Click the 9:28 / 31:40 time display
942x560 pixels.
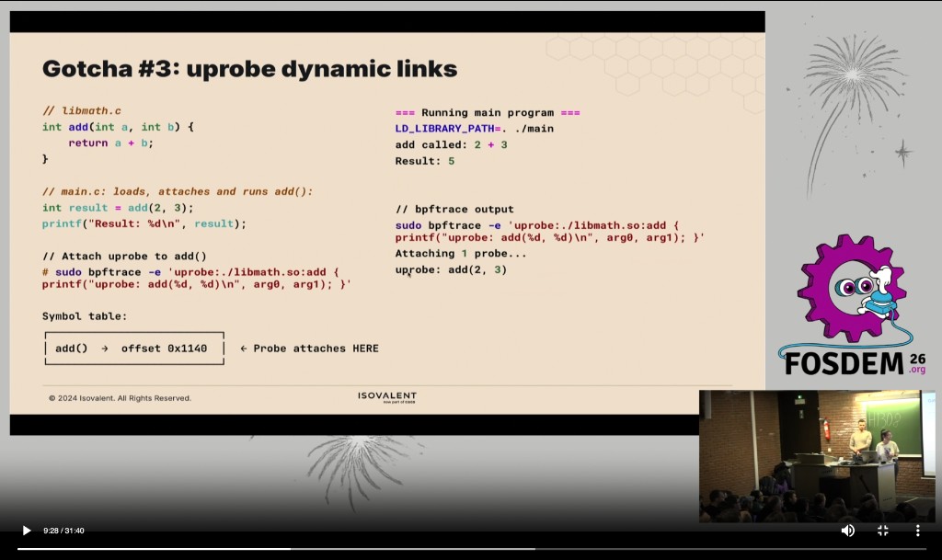(63, 531)
